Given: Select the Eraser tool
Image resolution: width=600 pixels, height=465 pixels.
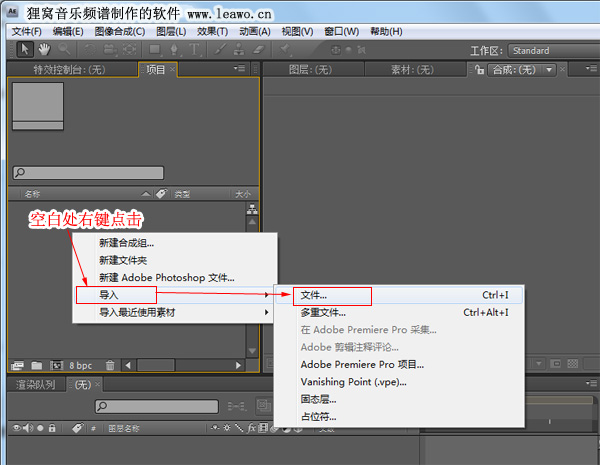Looking at the screenshot, I should click(259, 49).
